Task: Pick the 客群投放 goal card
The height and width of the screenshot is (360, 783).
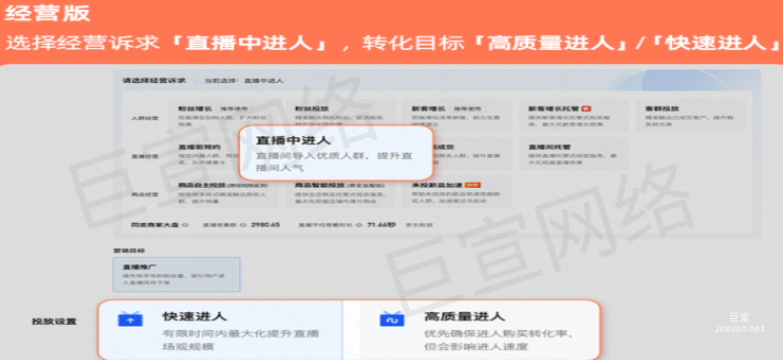Action: click(x=691, y=115)
